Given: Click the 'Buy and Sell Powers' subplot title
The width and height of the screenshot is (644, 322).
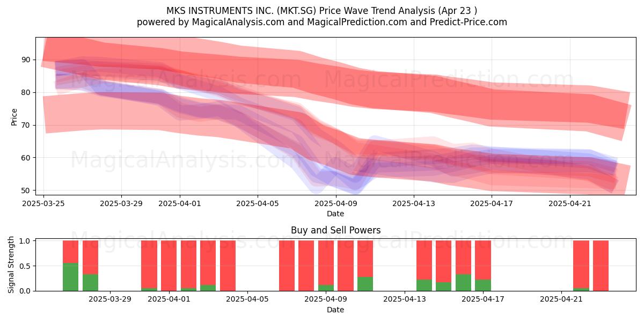Looking at the screenshot, I should pos(335,230).
